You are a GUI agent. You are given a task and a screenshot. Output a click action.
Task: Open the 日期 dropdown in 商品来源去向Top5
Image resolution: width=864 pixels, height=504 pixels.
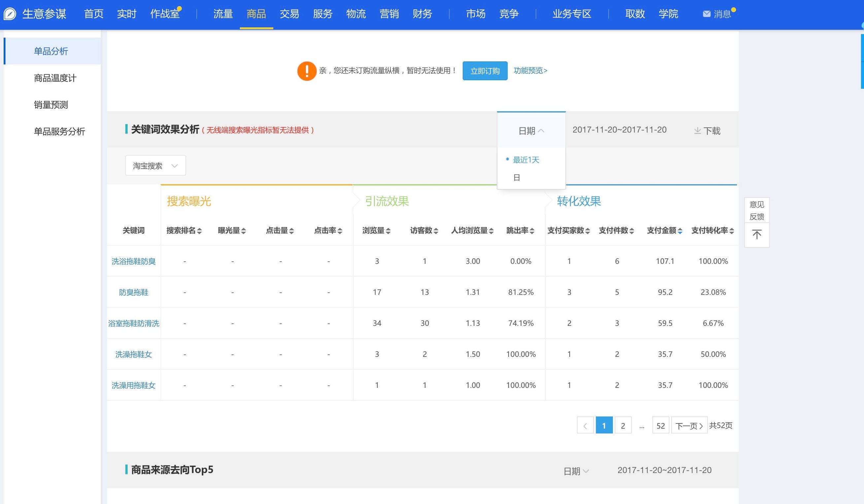click(x=576, y=470)
